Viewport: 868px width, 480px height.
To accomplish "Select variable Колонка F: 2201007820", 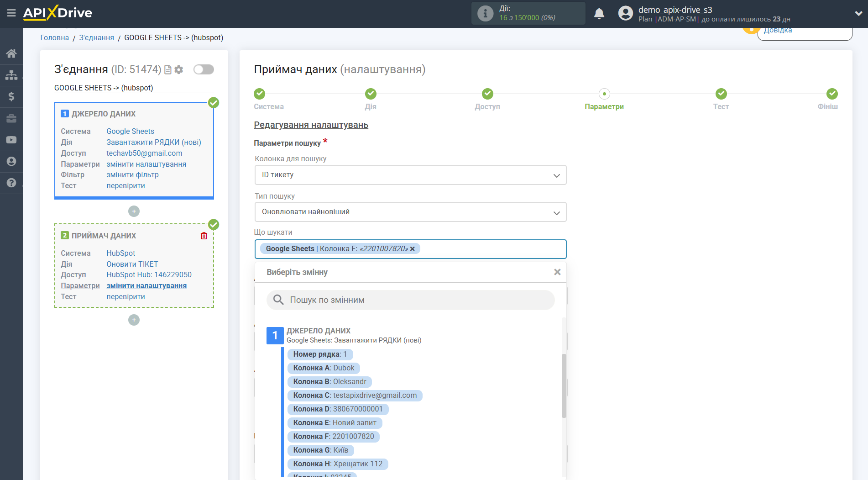I will point(334,436).
